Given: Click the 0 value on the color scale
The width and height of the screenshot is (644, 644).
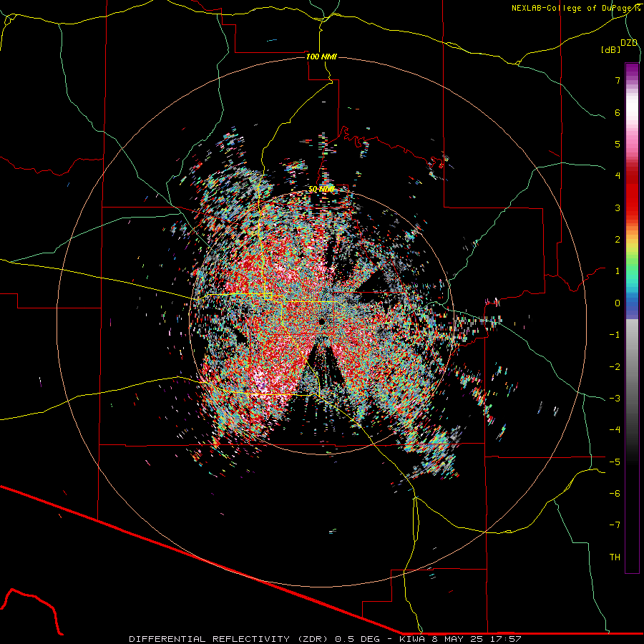Looking at the screenshot, I should tap(618, 303).
